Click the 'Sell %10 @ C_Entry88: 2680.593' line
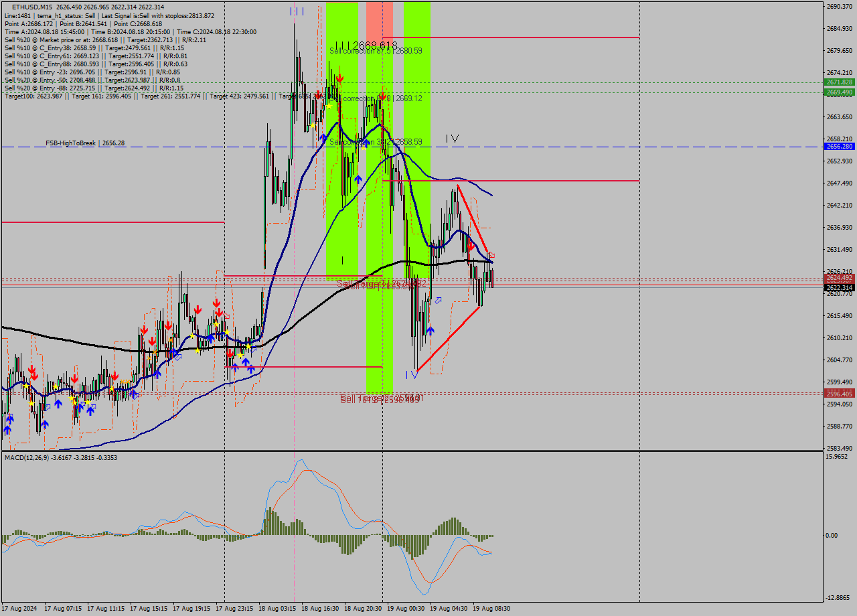Image resolution: width=857 pixels, height=616 pixels. point(96,64)
